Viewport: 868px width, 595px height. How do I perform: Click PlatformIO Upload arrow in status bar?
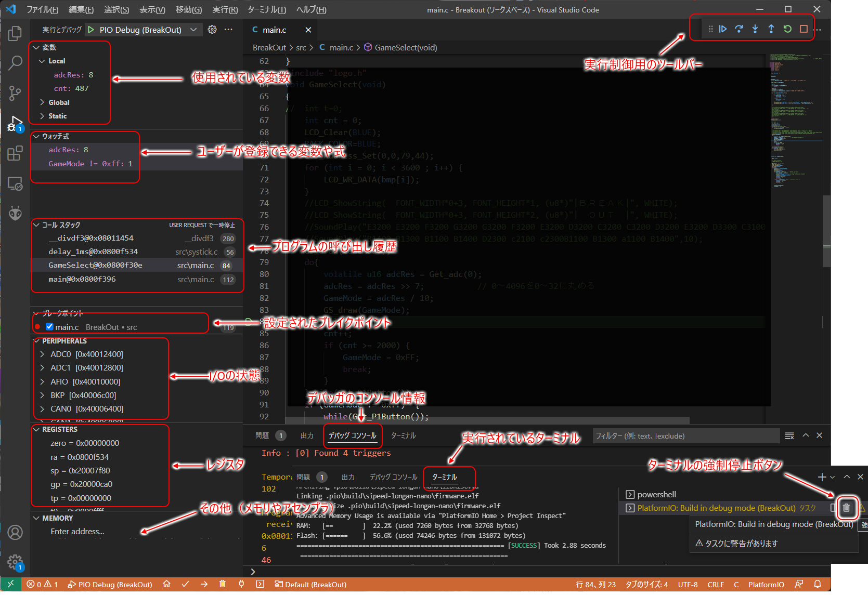coord(204,584)
